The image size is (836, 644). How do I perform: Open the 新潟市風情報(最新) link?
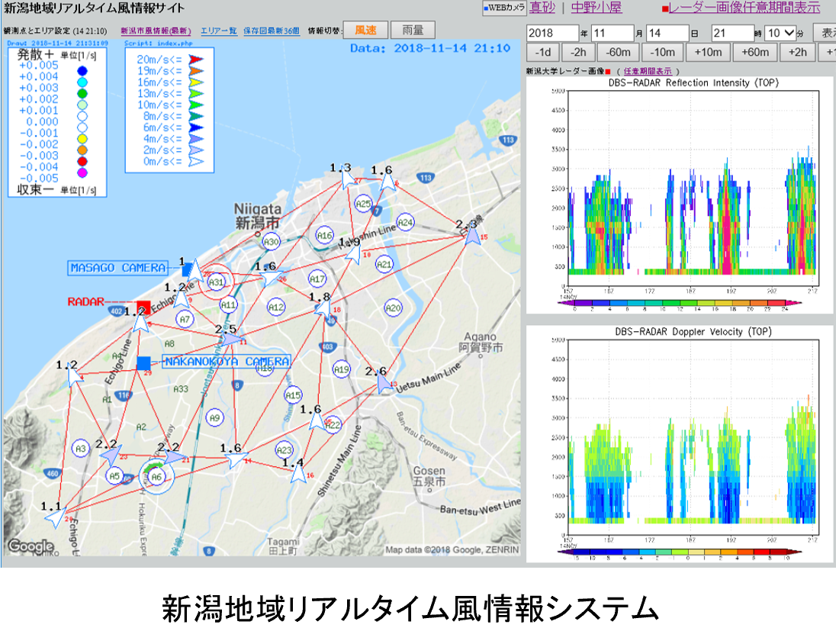tap(156, 31)
